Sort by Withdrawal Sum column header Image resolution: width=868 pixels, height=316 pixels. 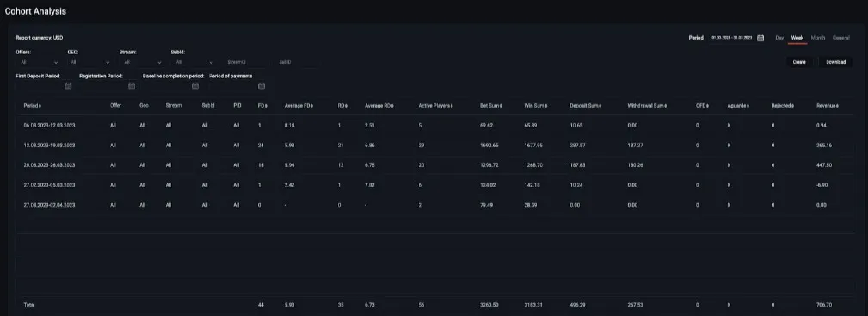coord(647,105)
